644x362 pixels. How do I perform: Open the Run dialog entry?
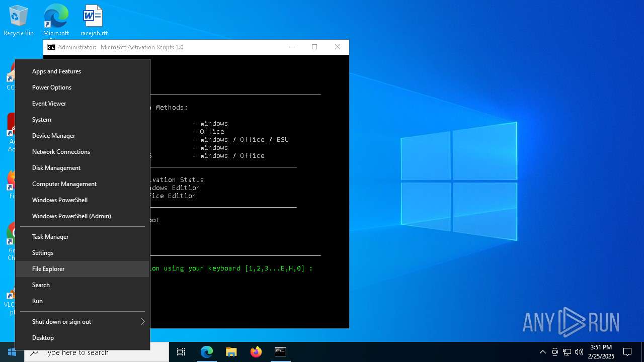[x=83, y=301]
